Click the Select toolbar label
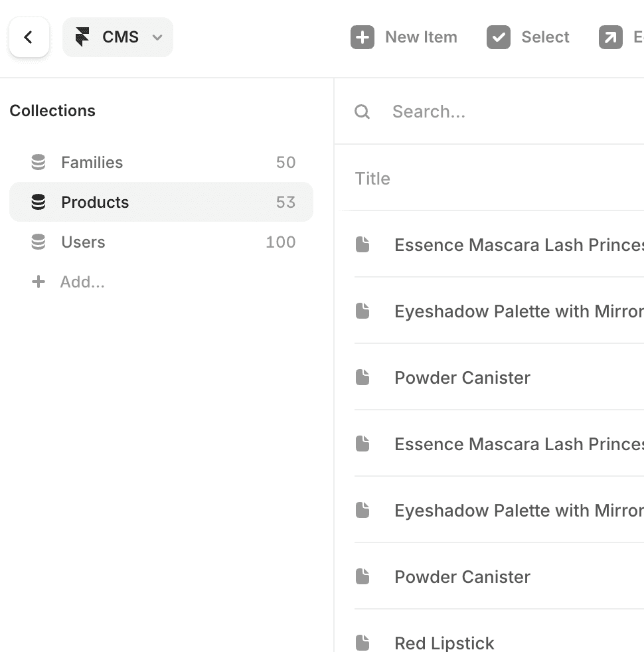The height and width of the screenshot is (652, 644). 545,37
